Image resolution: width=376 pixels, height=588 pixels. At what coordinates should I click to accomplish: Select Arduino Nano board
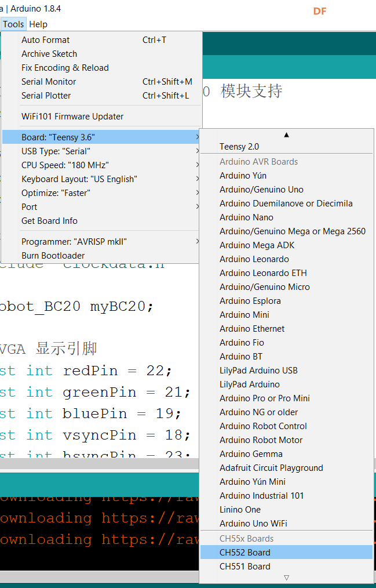[x=287, y=217]
